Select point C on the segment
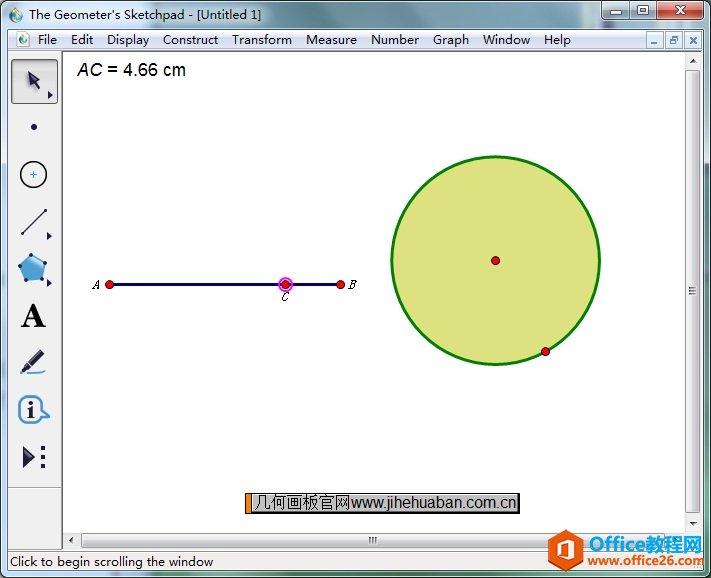The height and width of the screenshot is (578, 711). click(285, 285)
